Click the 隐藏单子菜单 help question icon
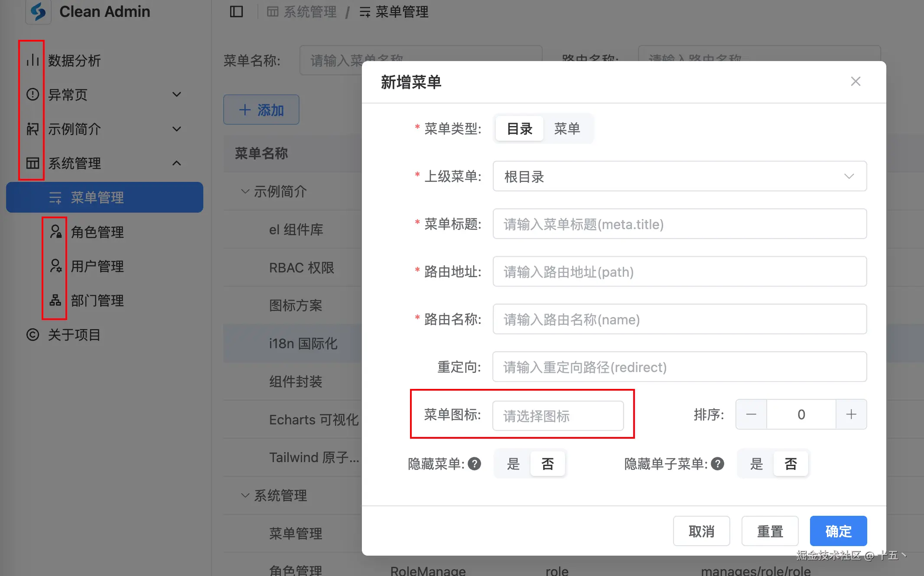 (718, 464)
